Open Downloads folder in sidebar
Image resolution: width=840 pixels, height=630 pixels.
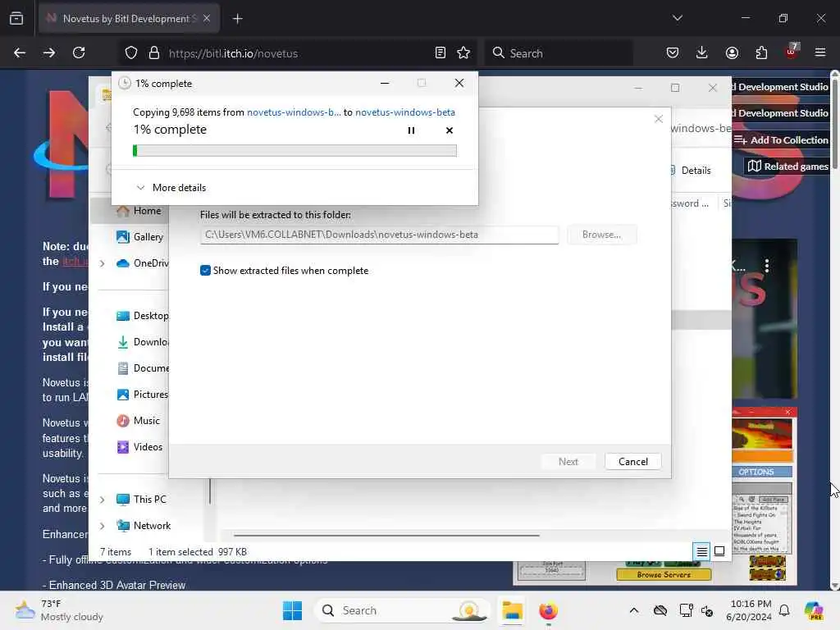tap(143, 342)
